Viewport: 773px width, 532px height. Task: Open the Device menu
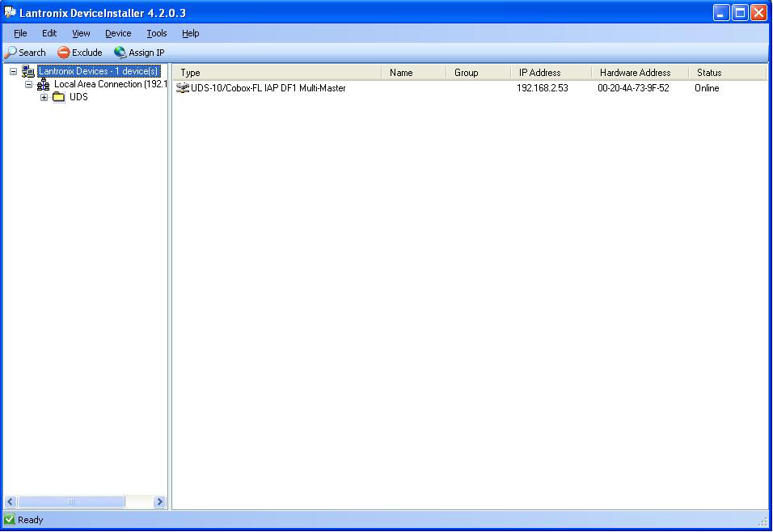(118, 33)
